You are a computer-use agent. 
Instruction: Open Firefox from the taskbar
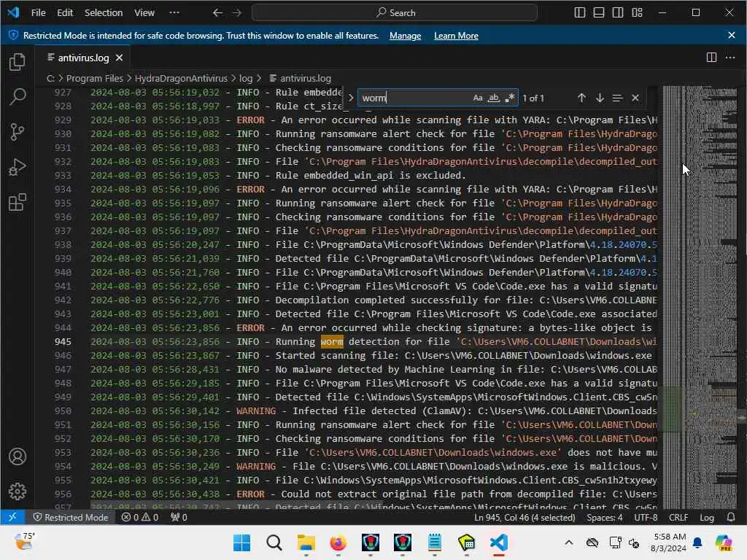point(338,542)
